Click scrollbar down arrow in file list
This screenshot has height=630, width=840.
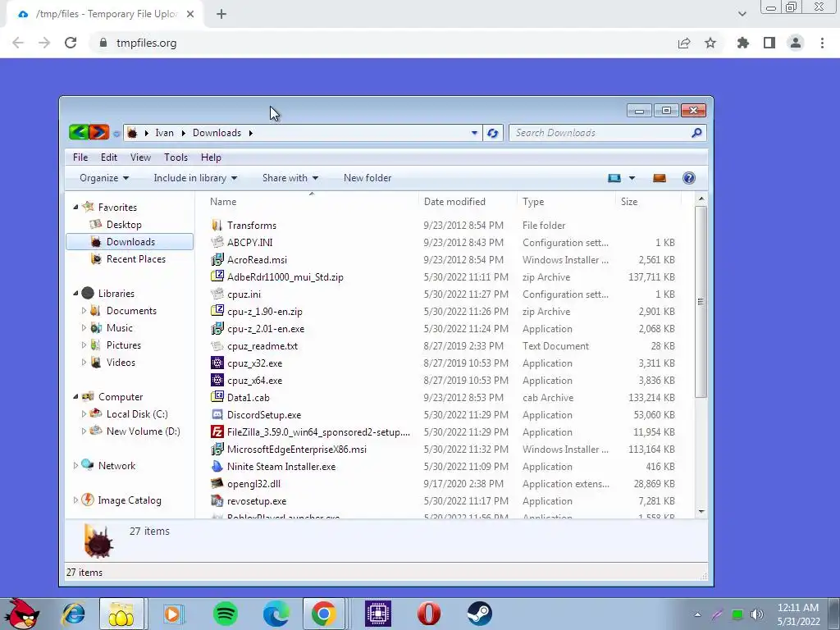pos(701,512)
